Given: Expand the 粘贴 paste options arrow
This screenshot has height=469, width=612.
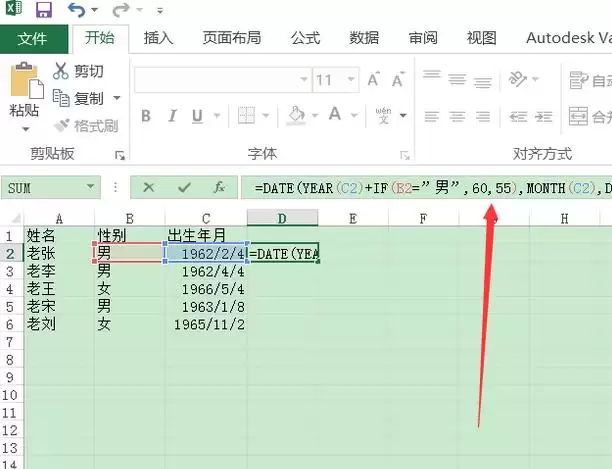Looking at the screenshot, I should [x=25, y=129].
